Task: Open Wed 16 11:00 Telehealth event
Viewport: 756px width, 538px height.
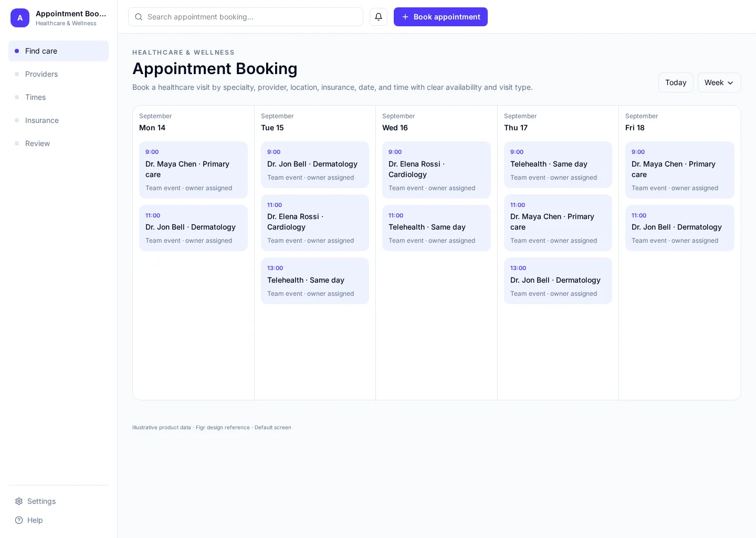Action: (436, 228)
